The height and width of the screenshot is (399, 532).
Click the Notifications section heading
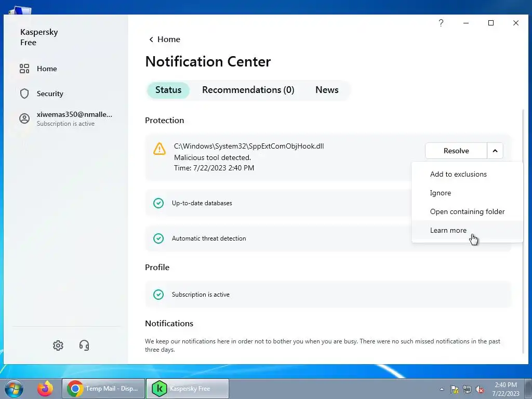(x=169, y=323)
